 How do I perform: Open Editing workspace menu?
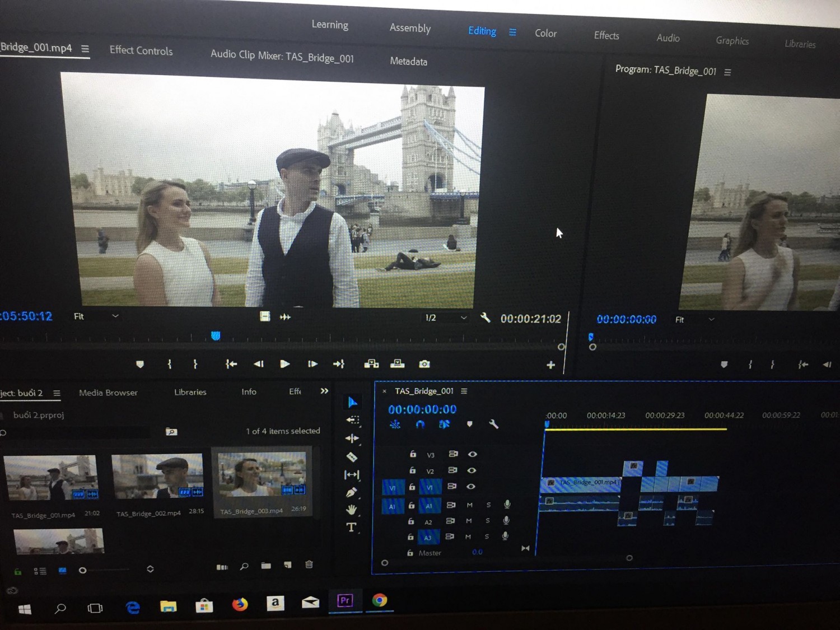[x=512, y=32]
